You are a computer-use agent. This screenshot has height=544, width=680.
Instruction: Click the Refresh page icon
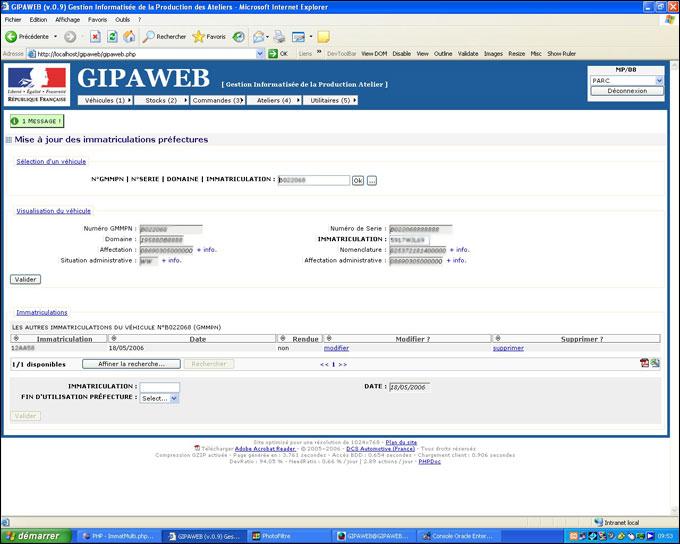coord(113,37)
